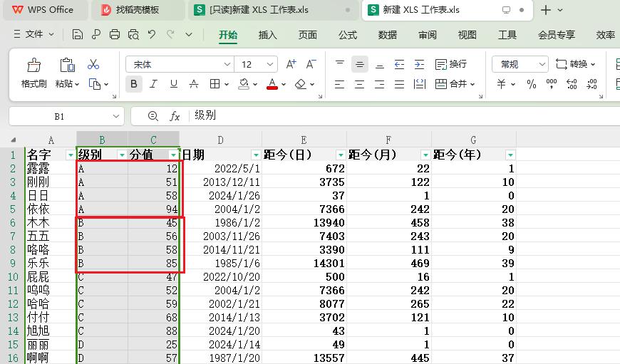Switch to the 插入 ribbon tab
The width and height of the screenshot is (620, 364).
[268, 35]
